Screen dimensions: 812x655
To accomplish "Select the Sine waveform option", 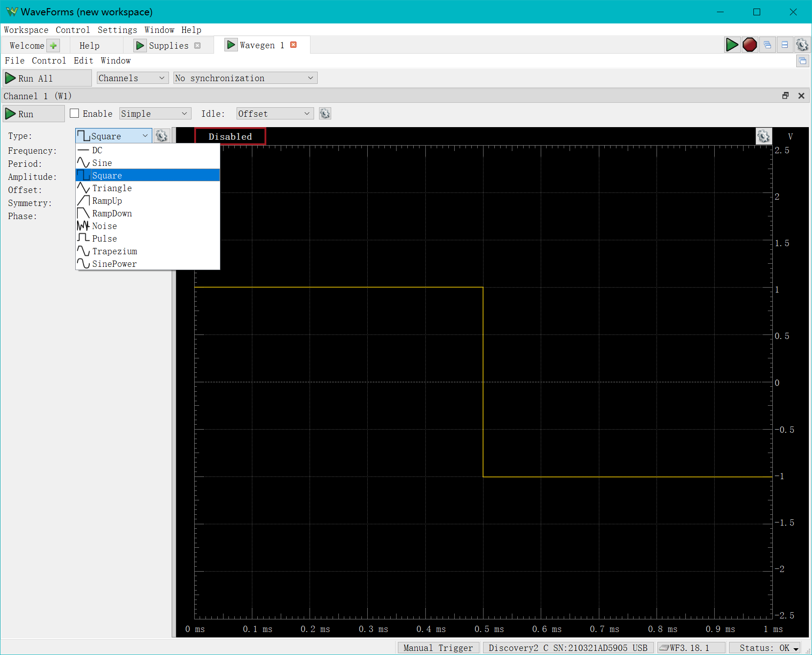I will pos(148,163).
